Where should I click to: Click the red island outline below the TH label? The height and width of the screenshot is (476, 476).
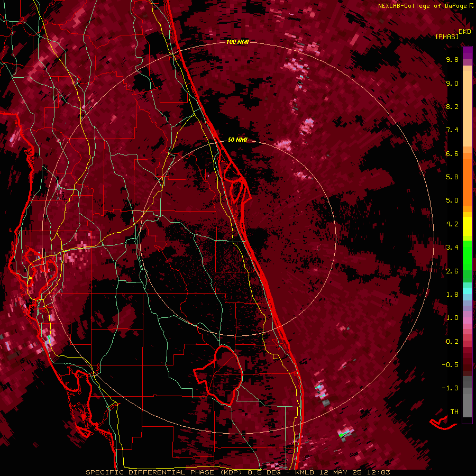point(443,423)
